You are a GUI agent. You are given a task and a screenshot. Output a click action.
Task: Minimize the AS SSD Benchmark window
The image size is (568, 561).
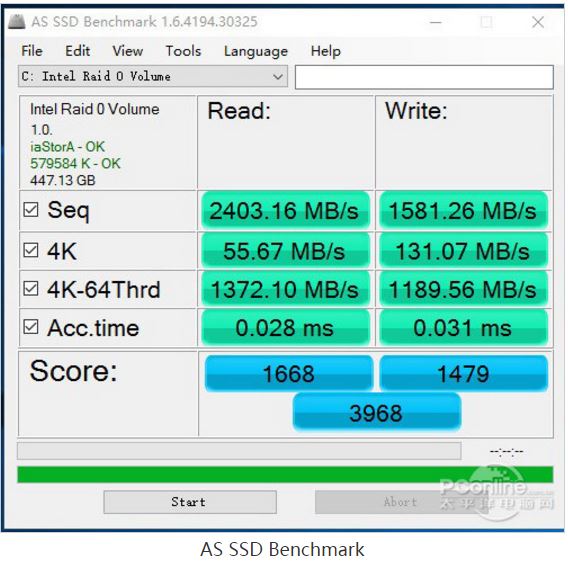pyautogui.click(x=435, y=22)
